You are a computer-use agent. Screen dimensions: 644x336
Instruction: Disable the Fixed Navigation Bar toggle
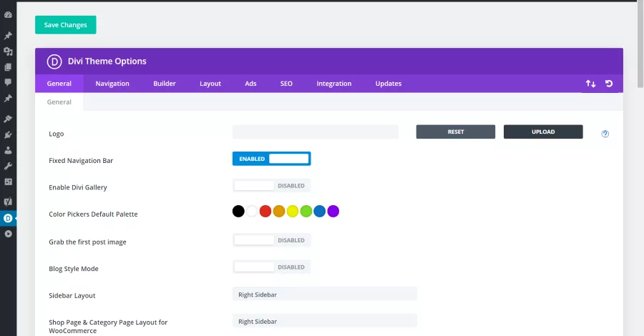[271, 159]
